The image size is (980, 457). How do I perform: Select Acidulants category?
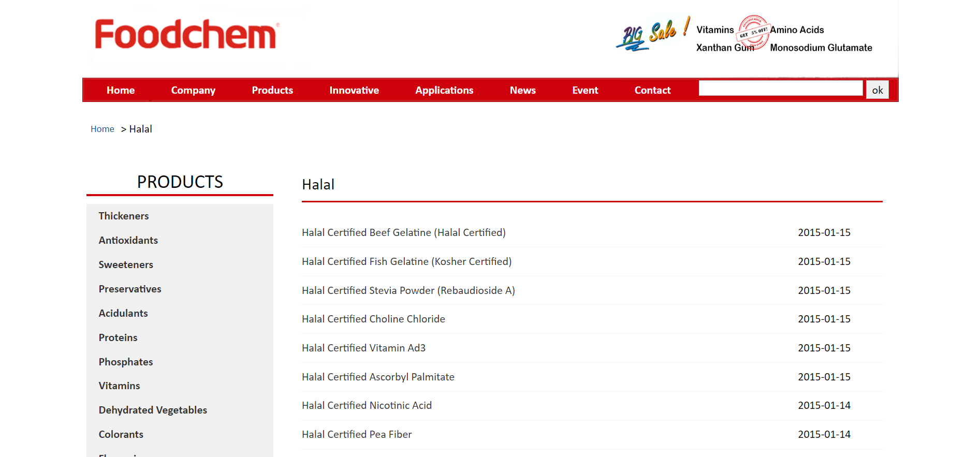(x=123, y=313)
